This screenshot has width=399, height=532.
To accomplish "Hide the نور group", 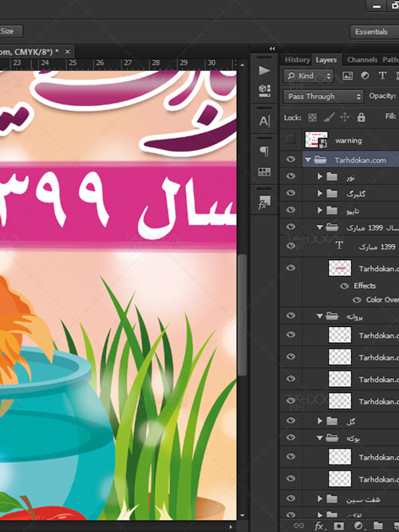I will click(290, 175).
